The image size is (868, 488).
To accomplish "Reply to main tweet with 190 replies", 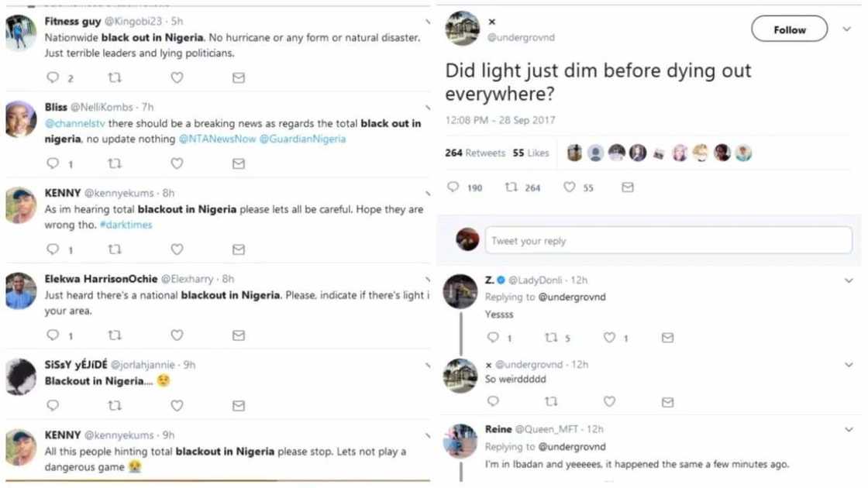I will pyautogui.click(x=454, y=187).
